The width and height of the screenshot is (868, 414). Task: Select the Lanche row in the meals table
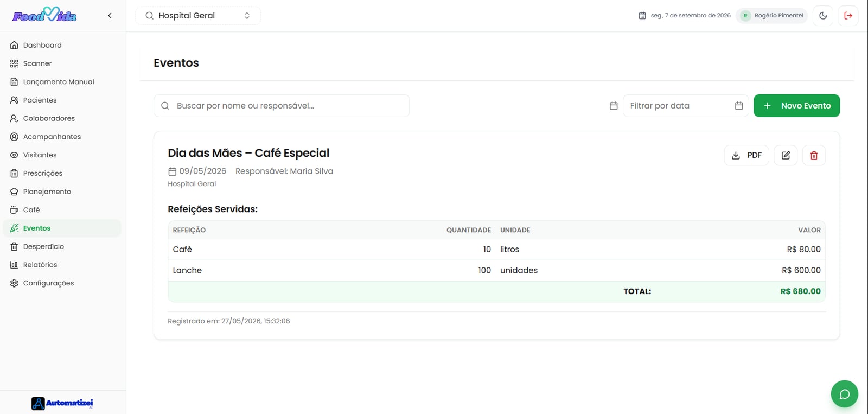(496, 271)
